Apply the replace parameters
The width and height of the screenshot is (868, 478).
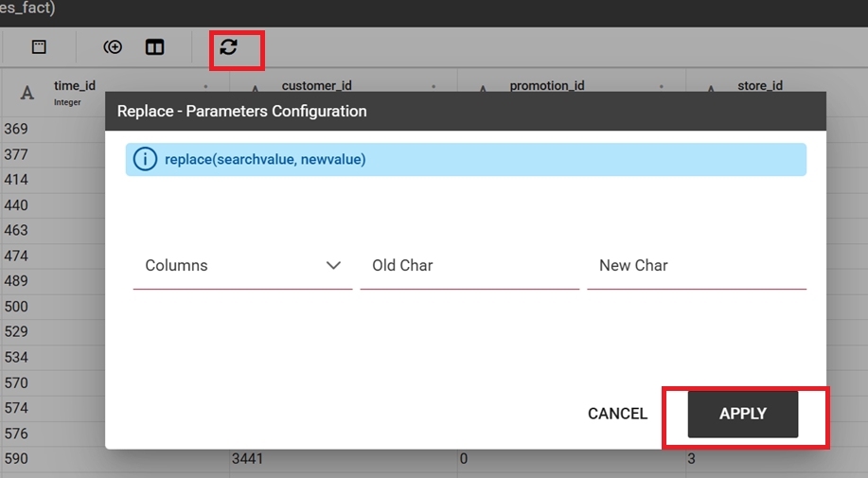point(743,414)
